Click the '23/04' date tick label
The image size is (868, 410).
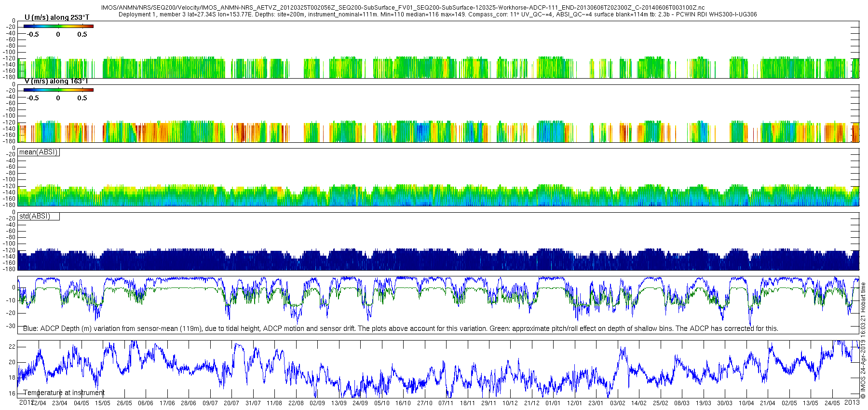(60, 403)
